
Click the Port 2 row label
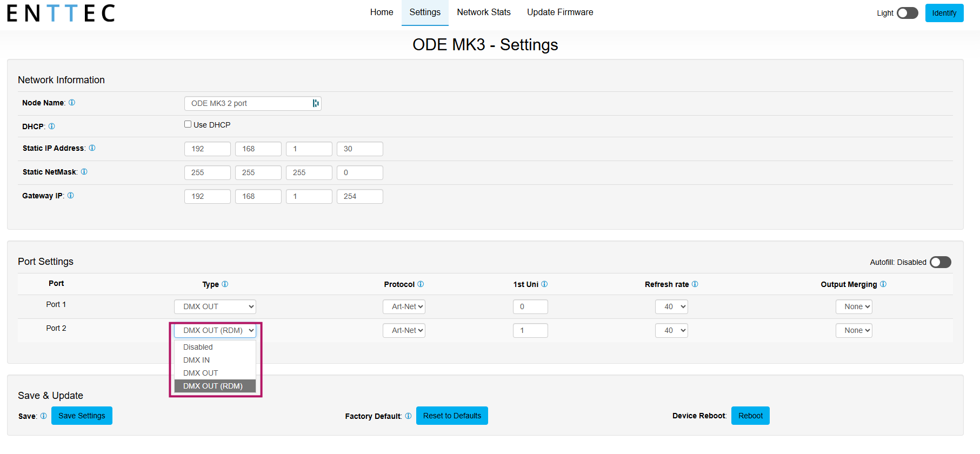(56, 328)
